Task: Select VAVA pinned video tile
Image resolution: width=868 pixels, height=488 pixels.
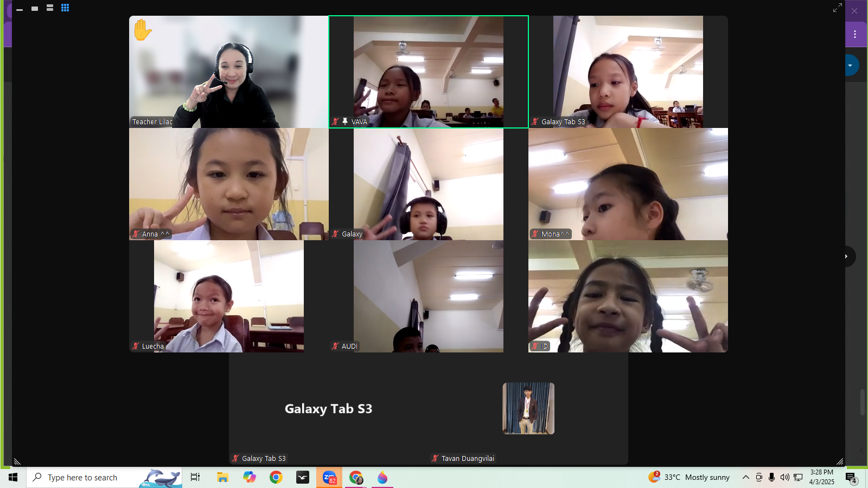Action: tap(429, 72)
